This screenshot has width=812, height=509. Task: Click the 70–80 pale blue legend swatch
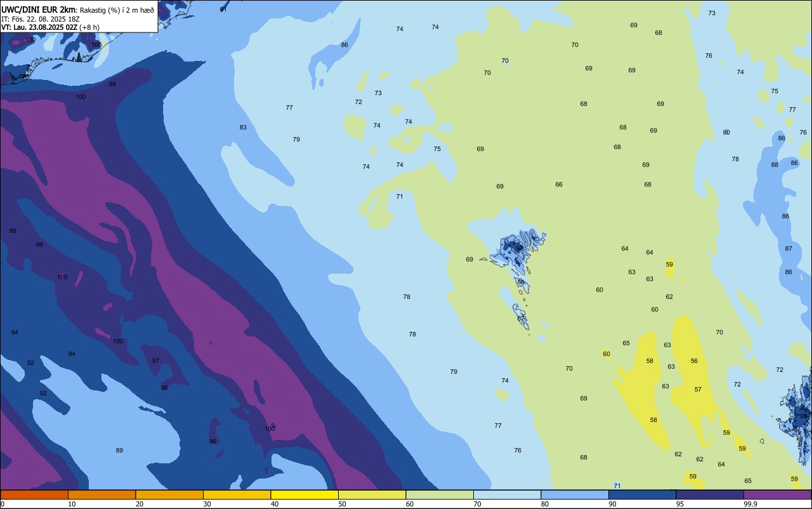pos(507,494)
